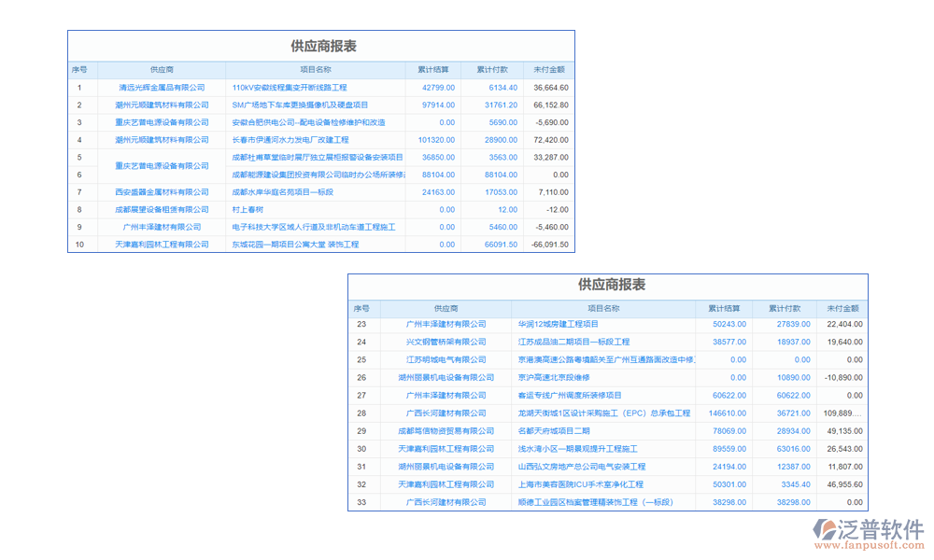934x560 pixels.
Task: Select supplier 兴文钢管桥架有限公司
Action: [446, 342]
